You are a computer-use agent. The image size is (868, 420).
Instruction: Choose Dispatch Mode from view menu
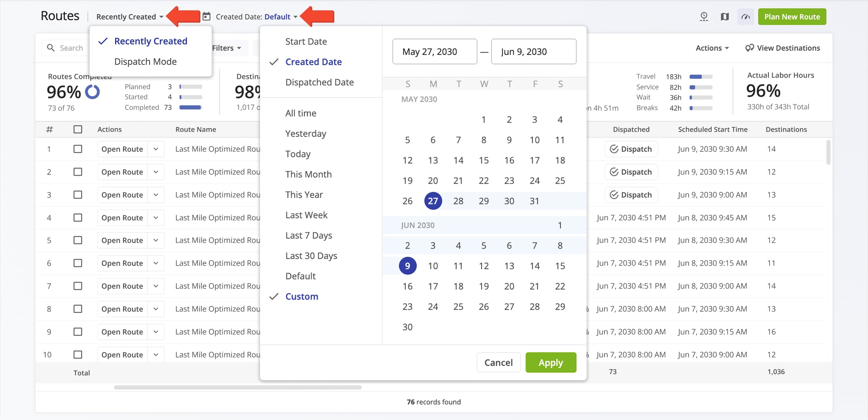(x=145, y=62)
